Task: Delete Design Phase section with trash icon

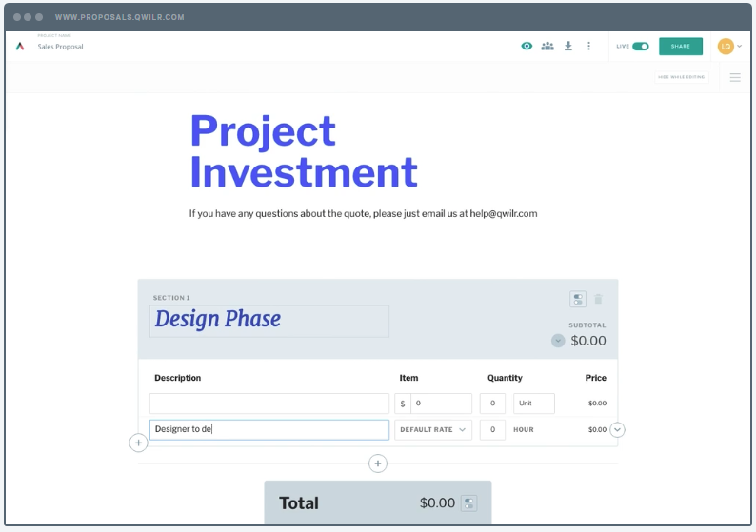Action: click(598, 299)
